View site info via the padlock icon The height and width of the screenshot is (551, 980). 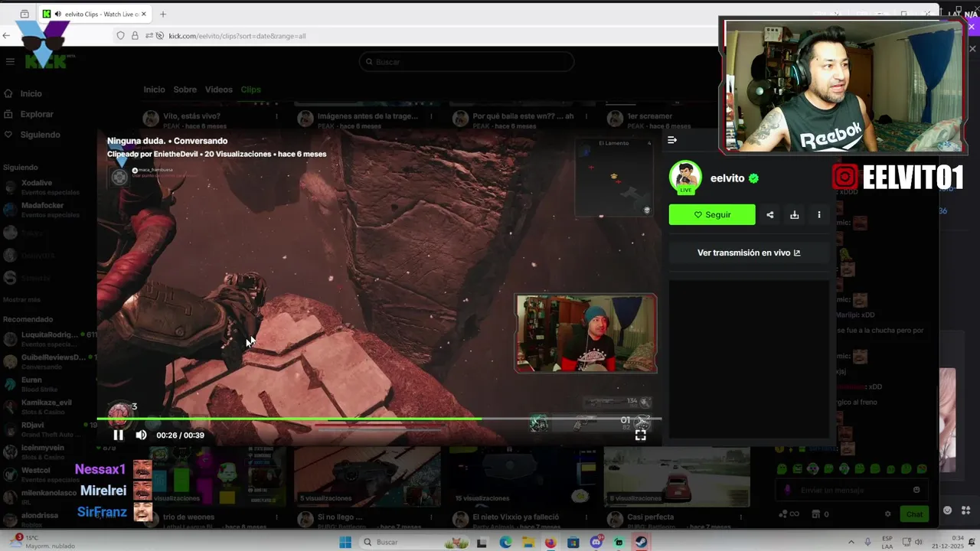coord(135,35)
